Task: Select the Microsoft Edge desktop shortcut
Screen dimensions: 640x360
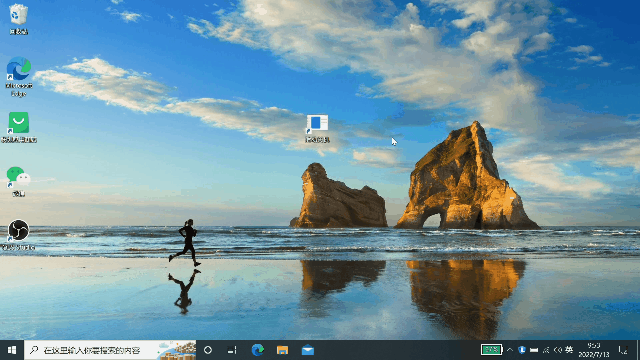Action: coord(19,76)
